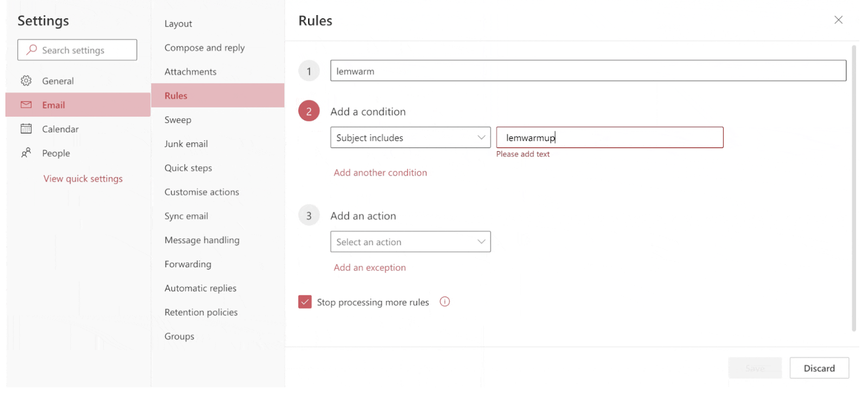
Task: Go to Junk email settings
Action: 186,144
